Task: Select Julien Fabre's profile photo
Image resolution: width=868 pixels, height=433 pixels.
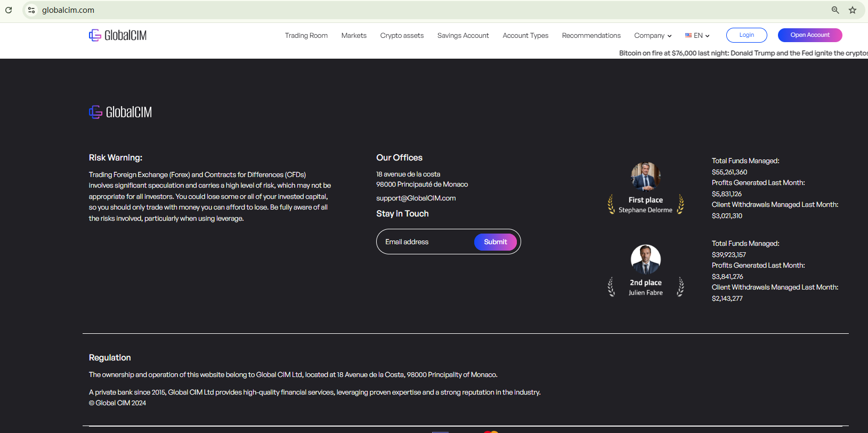Action: [646, 259]
